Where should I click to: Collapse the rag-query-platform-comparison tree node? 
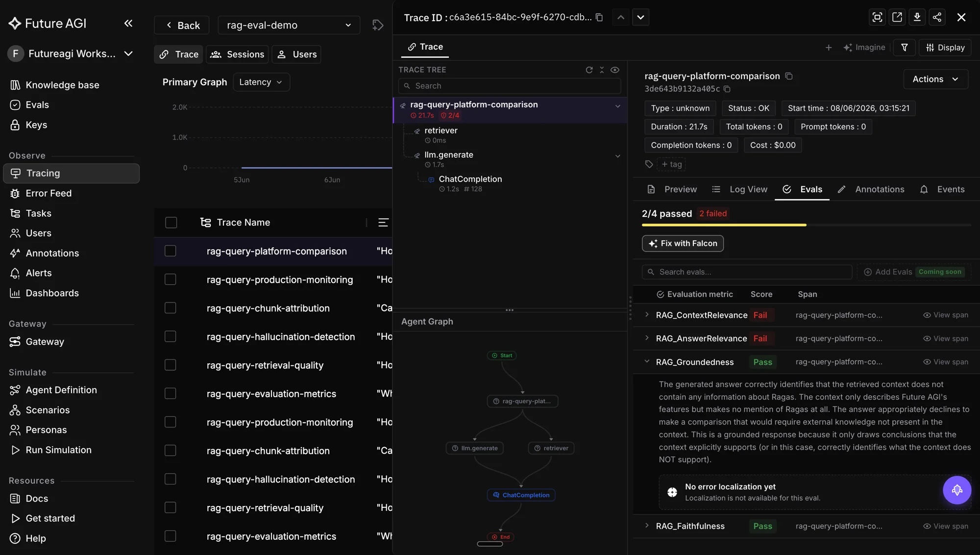617,106
